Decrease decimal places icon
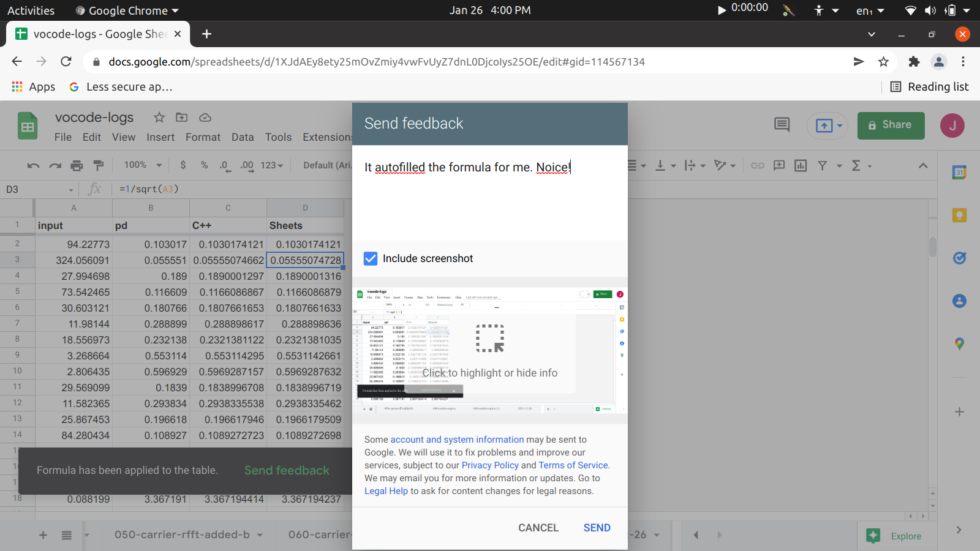 [x=225, y=165]
